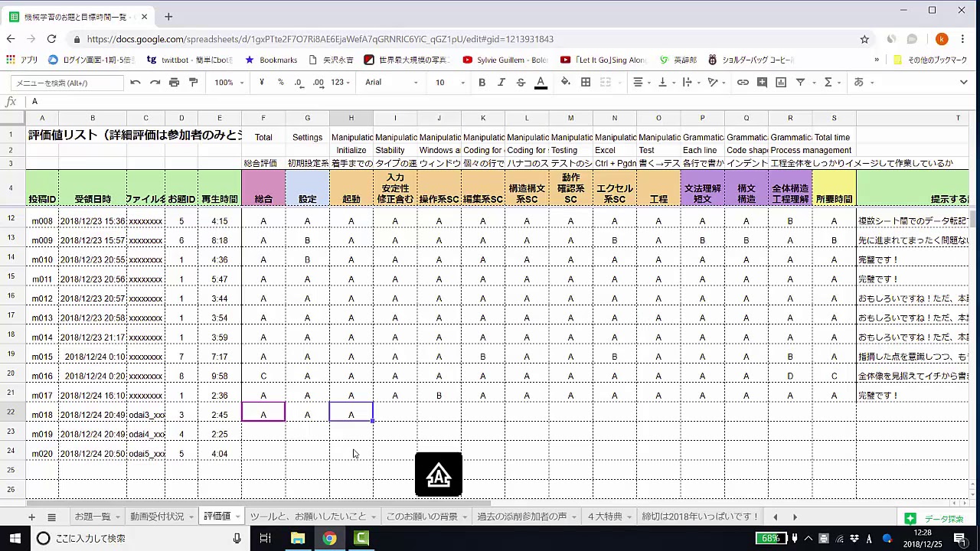Switch to the お題一覧 sheet tab

(93, 517)
